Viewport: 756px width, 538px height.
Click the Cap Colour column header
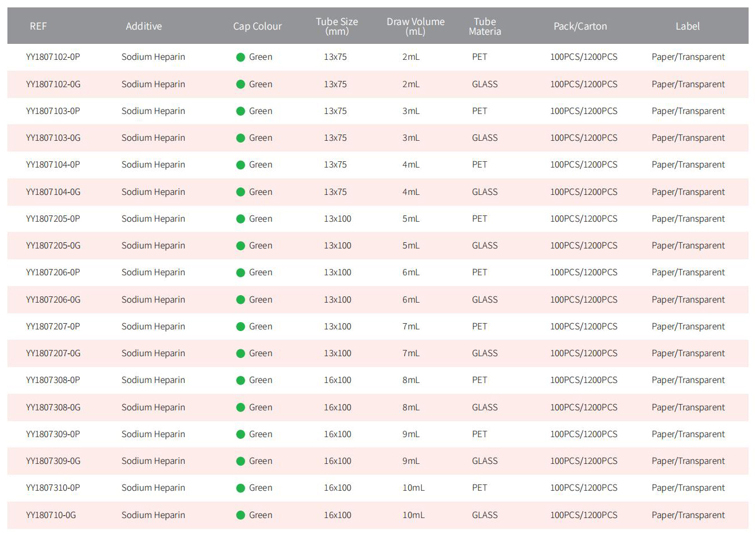pyautogui.click(x=257, y=26)
